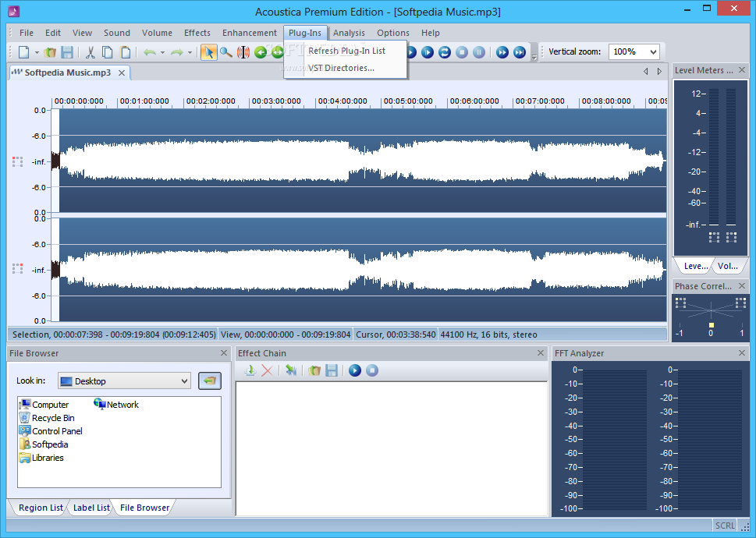Select Computer in the File Browser list
Image resolution: width=756 pixels, height=538 pixels.
tap(44, 405)
